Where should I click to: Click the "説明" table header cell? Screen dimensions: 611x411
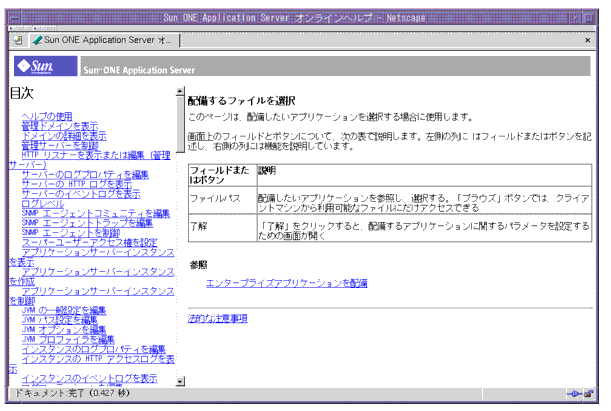click(x=424, y=175)
